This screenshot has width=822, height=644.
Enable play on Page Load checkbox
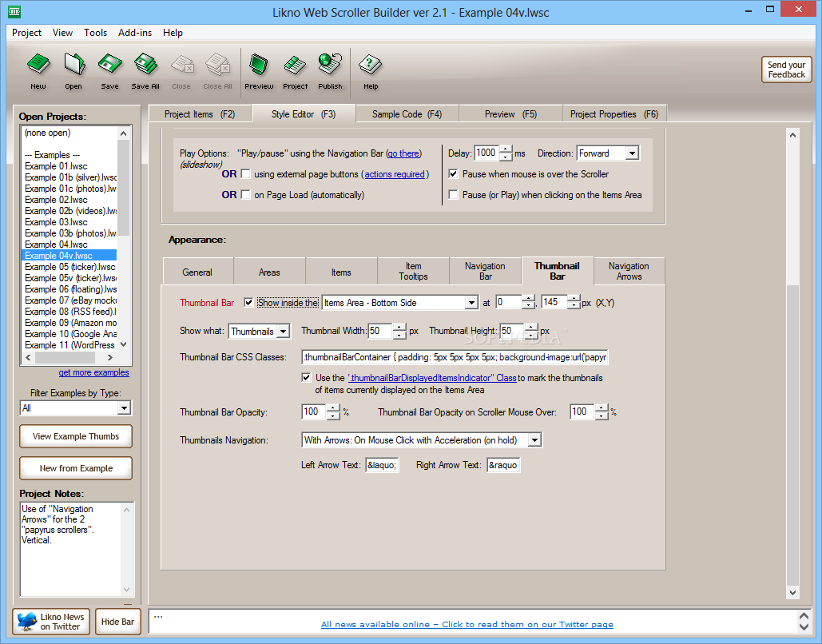[245, 195]
